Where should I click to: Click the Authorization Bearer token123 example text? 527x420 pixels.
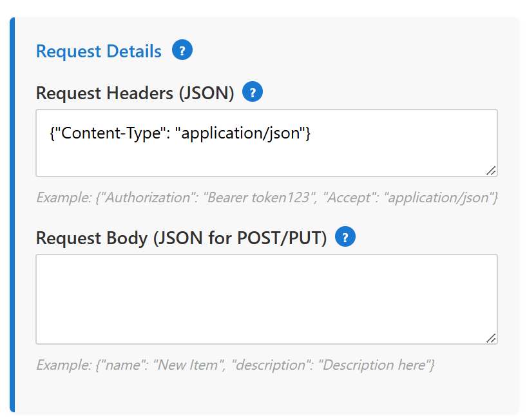click(267, 197)
